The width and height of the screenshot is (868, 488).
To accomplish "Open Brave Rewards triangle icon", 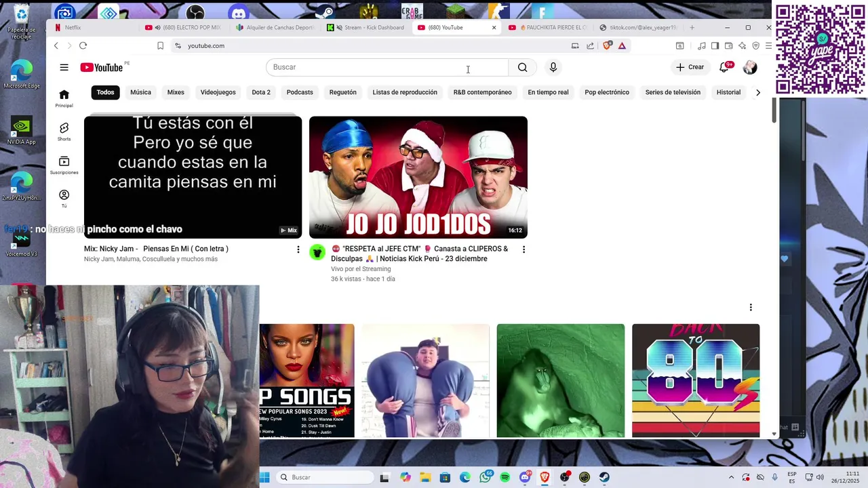I will tap(622, 45).
